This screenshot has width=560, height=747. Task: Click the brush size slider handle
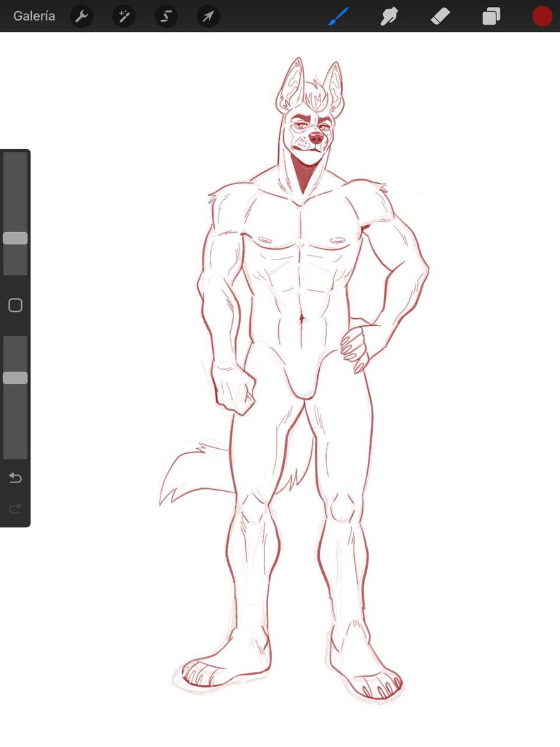click(16, 238)
